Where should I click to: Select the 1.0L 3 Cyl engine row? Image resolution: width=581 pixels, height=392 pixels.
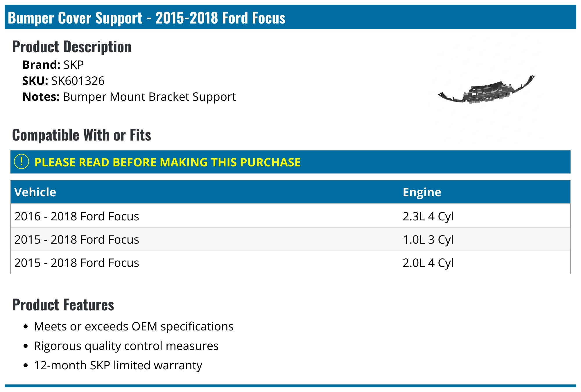pyautogui.click(x=290, y=239)
